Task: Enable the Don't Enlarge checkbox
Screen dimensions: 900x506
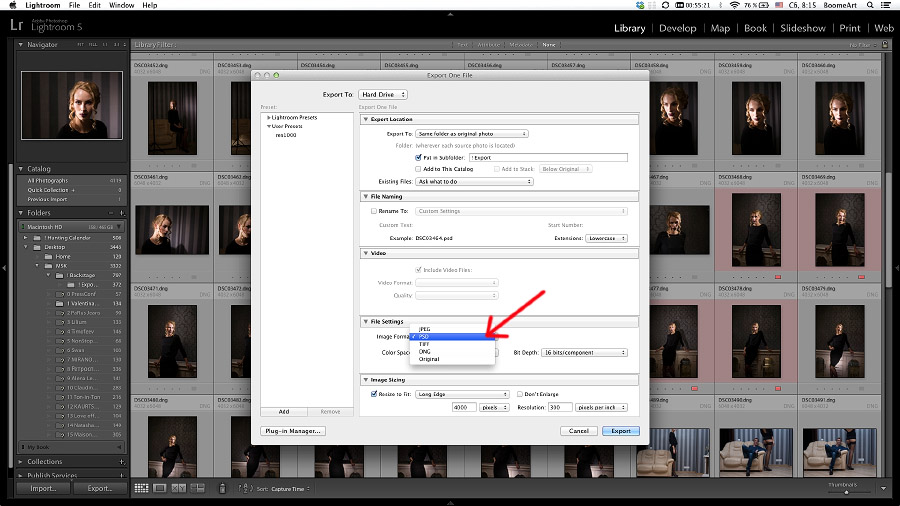Action: coord(521,394)
